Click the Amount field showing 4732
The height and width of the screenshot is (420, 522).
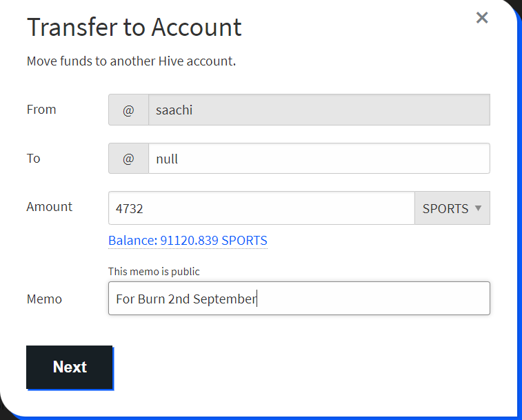[261, 208]
